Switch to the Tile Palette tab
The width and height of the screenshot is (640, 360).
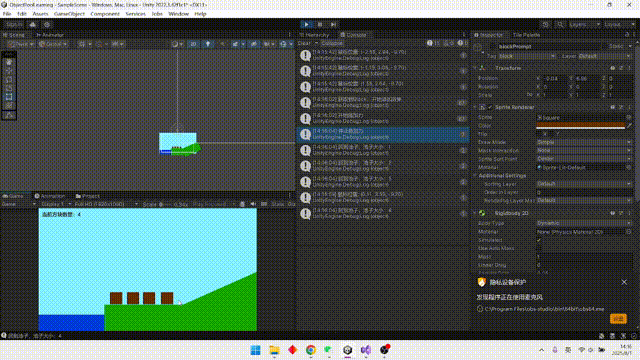[527, 35]
